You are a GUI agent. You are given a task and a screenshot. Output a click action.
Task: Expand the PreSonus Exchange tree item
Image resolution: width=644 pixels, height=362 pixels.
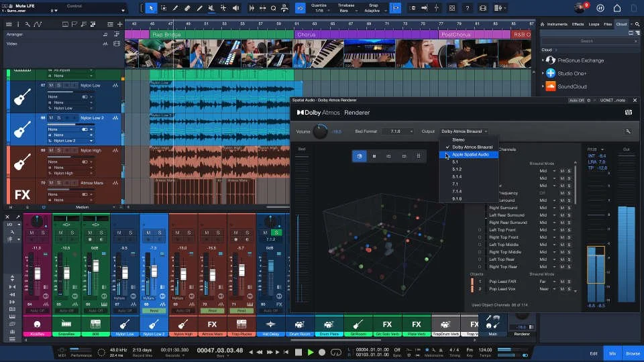tap(543, 60)
